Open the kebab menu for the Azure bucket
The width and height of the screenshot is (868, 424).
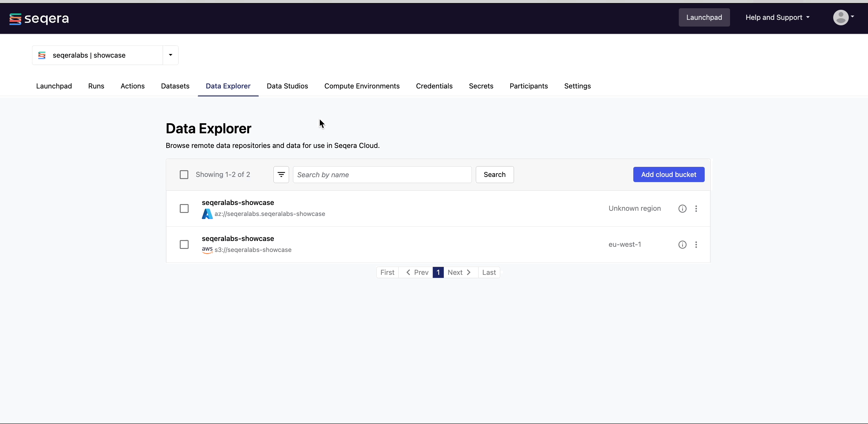(x=696, y=208)
